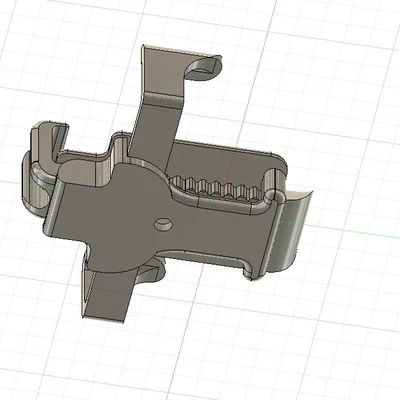The image size is (400, 400).
Task: Click the toothed rack inside the slot
Action: point(217,189)
